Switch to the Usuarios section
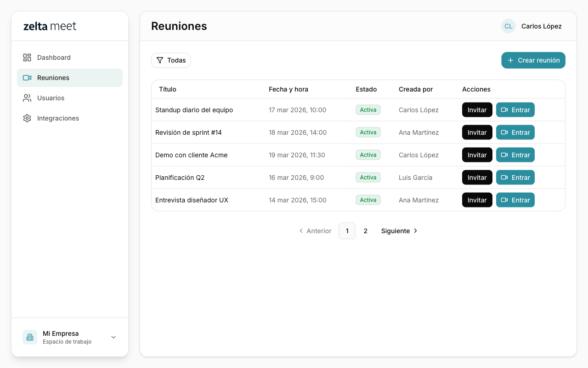 coord(51,98)
